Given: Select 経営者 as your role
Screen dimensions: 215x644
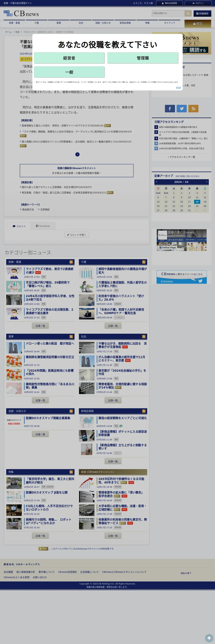Looking at the screenshot, I should [x=69, y=58].
